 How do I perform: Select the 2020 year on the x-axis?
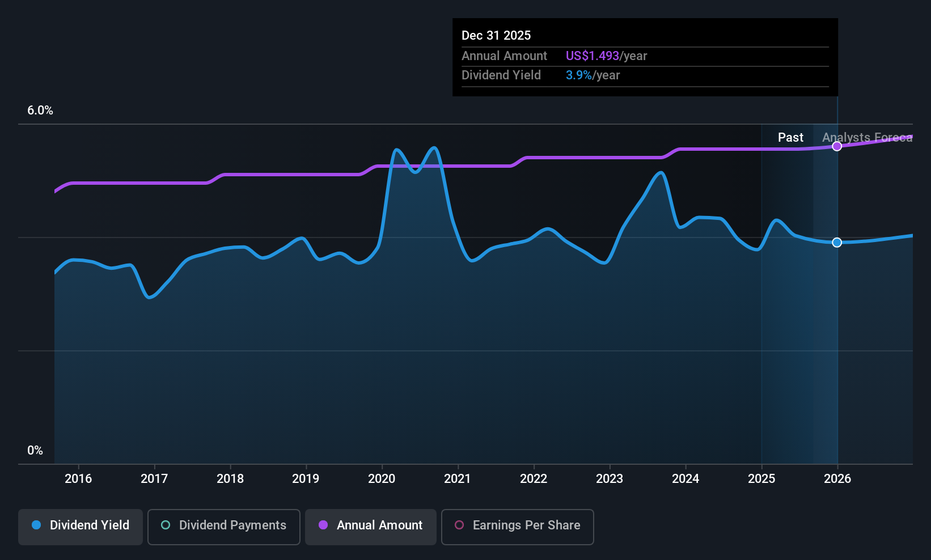[382, 479]
